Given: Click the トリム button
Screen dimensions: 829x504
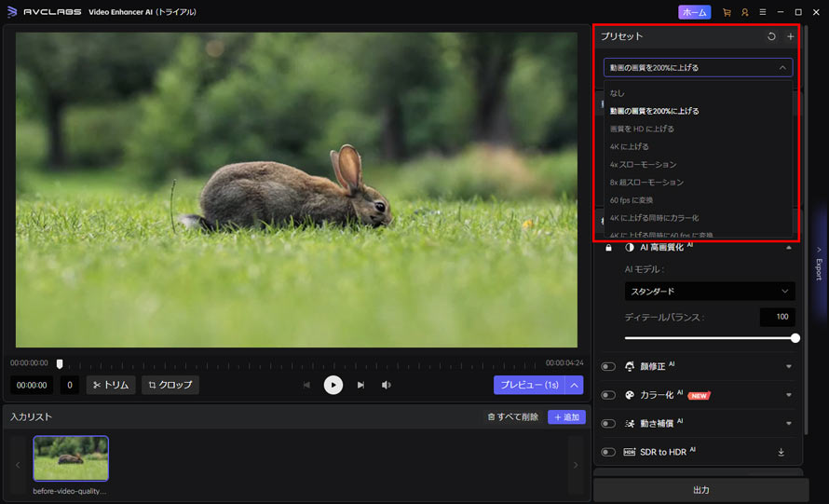Looking at the screenshot, I should (x=111, y=385).
